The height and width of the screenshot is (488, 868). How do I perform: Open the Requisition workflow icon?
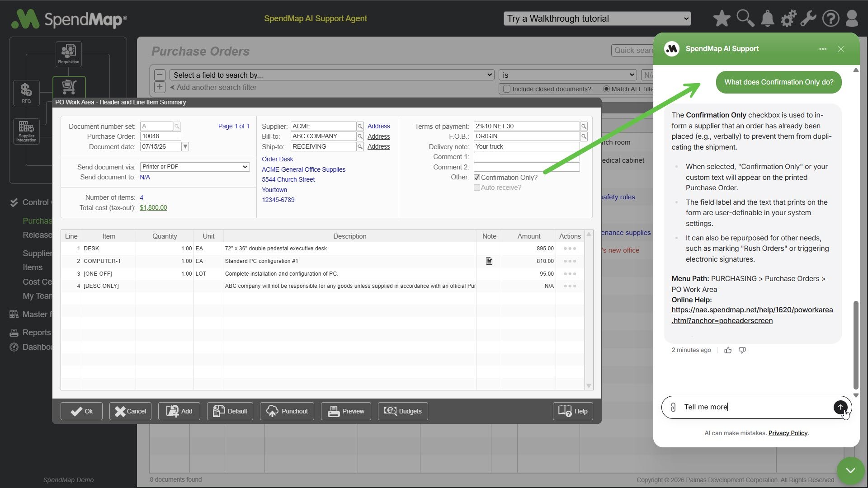pos(69,54)
